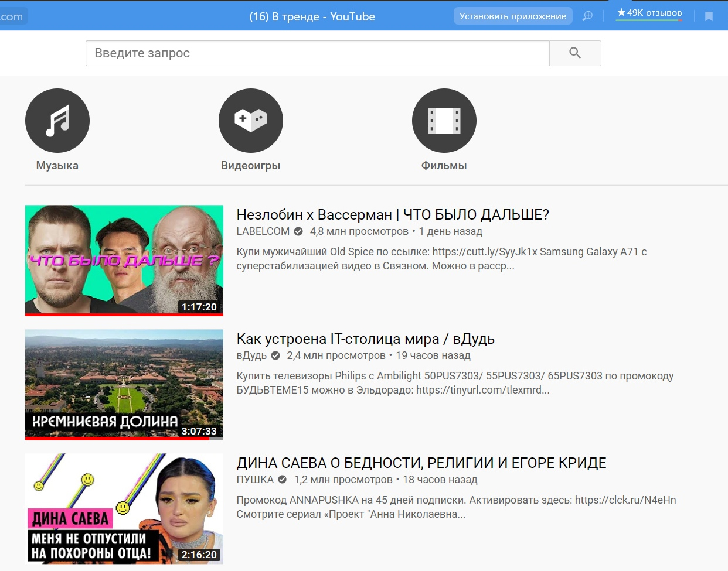This screenshot has width=728, height=571.
Task: Click the ANNAPUSHKA promo code description
Action: 456,507
